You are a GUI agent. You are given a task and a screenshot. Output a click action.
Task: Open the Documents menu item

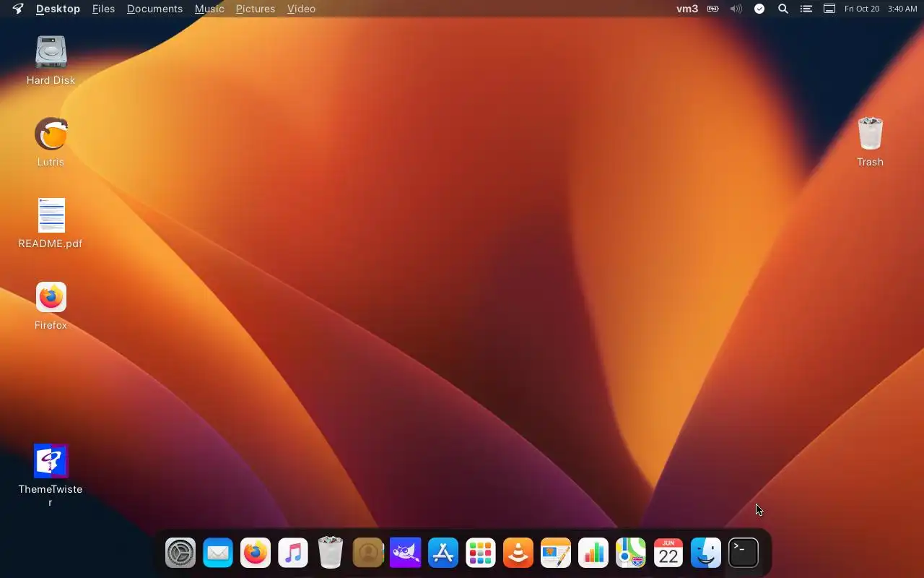point(154,9)
